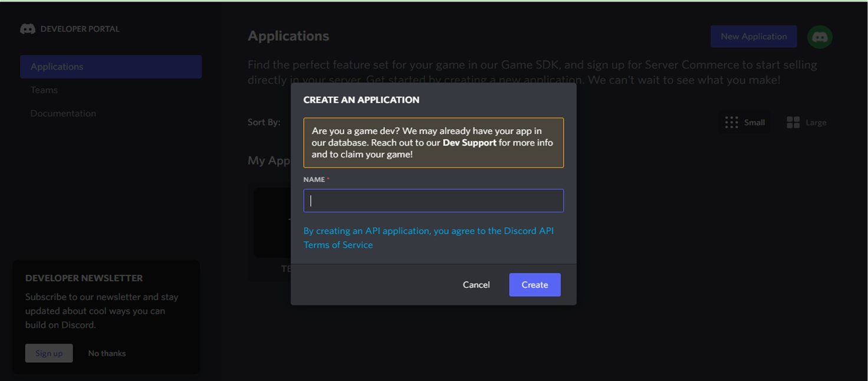Click the Create button

[535, 285]
